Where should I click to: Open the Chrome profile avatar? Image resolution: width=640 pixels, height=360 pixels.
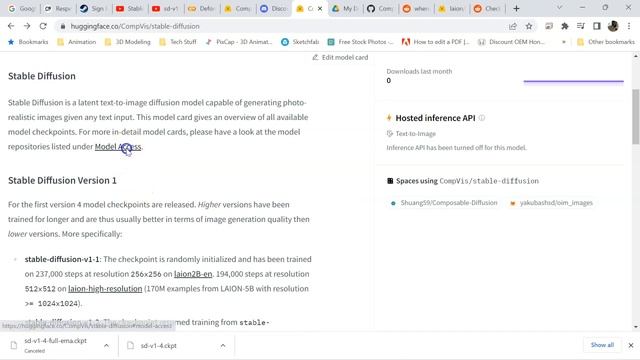click(x=613, y=26)
